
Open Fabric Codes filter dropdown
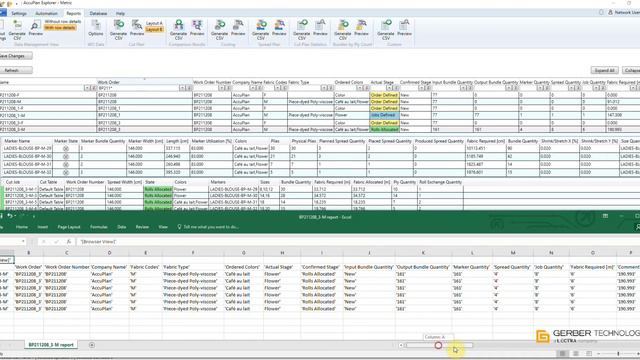pos(277,88)
